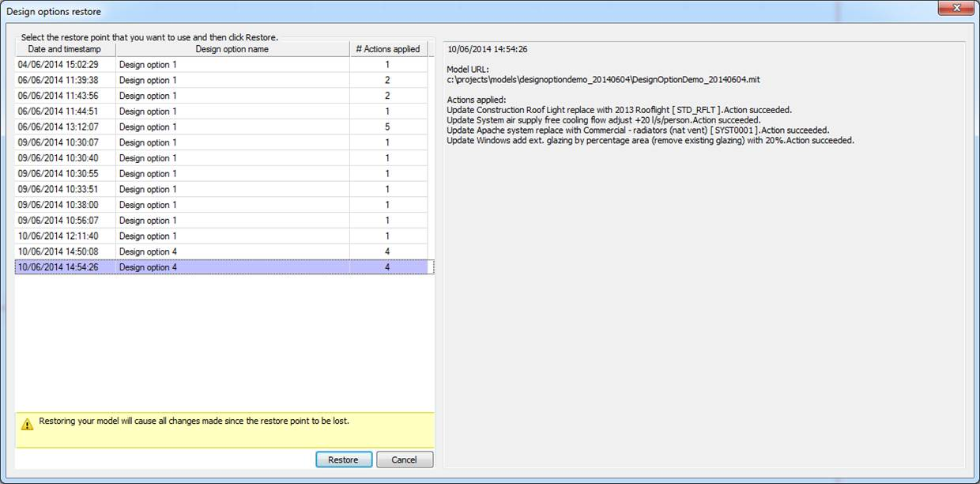Close the Design options restore dialog
The width and height of the screenshot is (980, 484).
955,9
